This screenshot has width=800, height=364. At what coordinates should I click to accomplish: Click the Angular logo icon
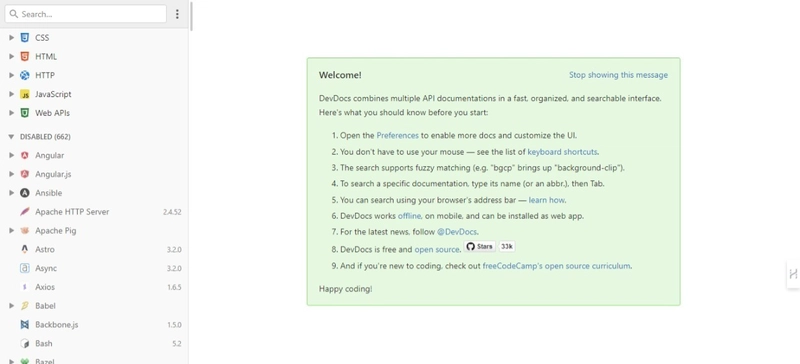[24, 155]
